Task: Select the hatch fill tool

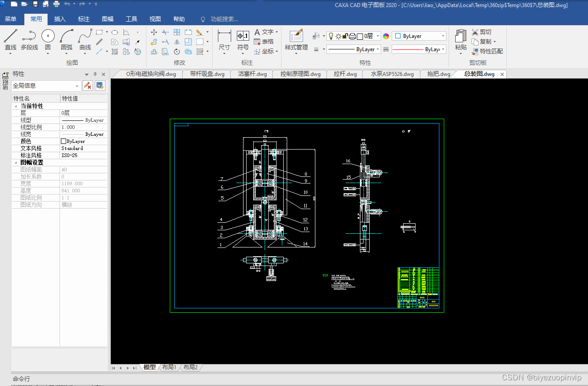Action: (x=115, y=52)
